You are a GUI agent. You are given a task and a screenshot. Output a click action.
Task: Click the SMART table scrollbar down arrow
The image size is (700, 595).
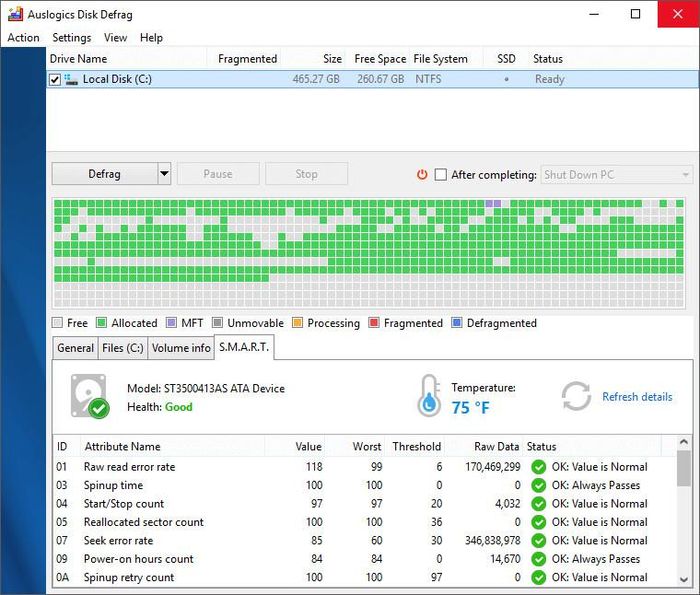pos(683,579)
